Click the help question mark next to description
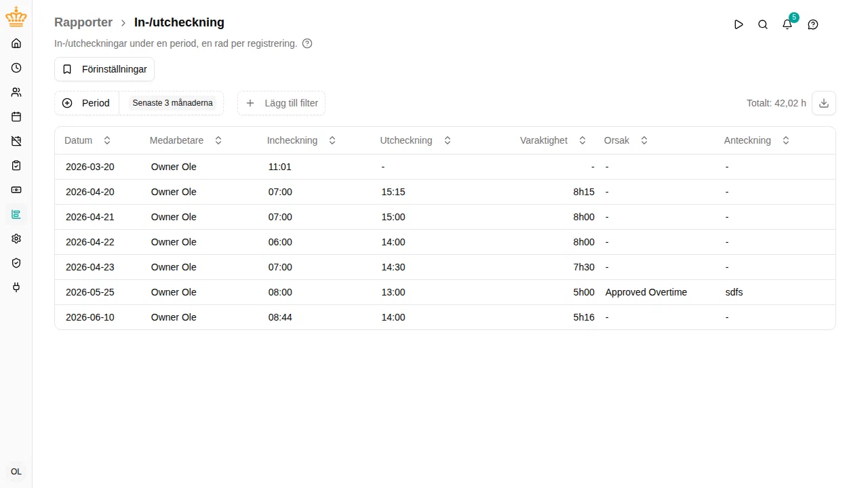 click(x=307, y=43)
